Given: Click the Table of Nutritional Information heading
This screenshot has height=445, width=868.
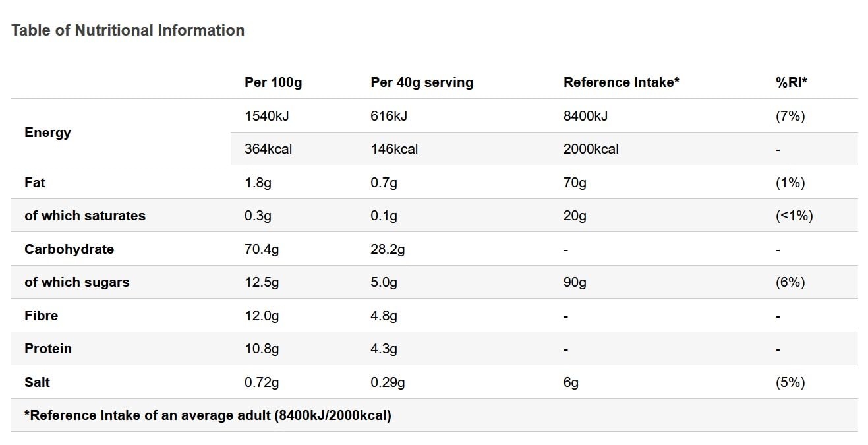Looking at the screenshot, I should (128, 30).
